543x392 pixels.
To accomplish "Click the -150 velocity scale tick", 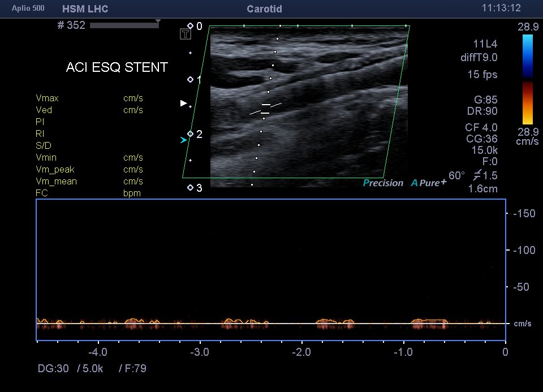I will click(524, 213).
